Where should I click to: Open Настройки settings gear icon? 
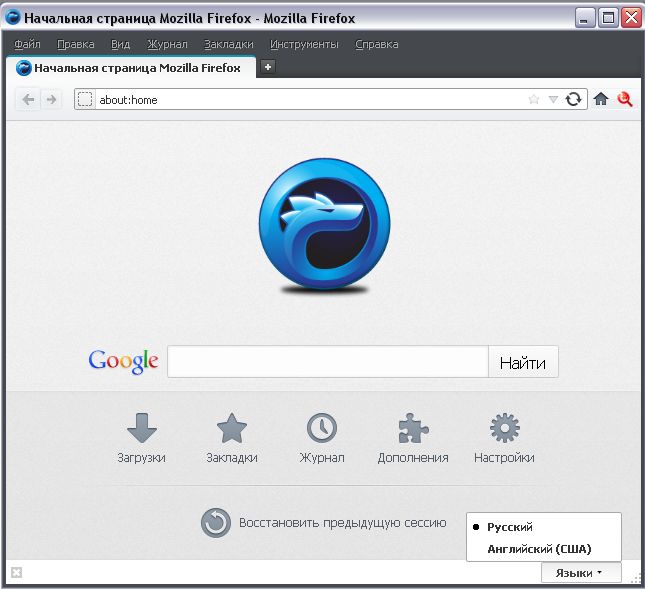pos(505,428)
